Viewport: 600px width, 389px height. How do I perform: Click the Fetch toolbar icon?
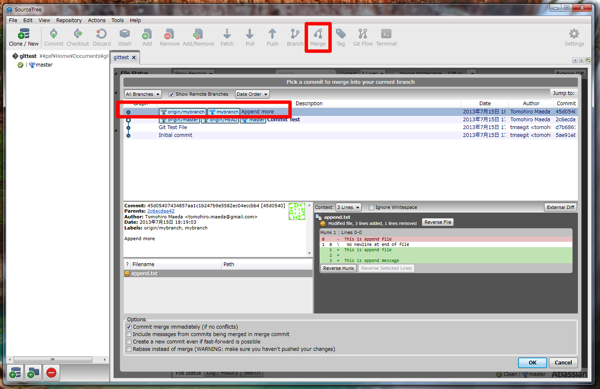pos(227,37)
